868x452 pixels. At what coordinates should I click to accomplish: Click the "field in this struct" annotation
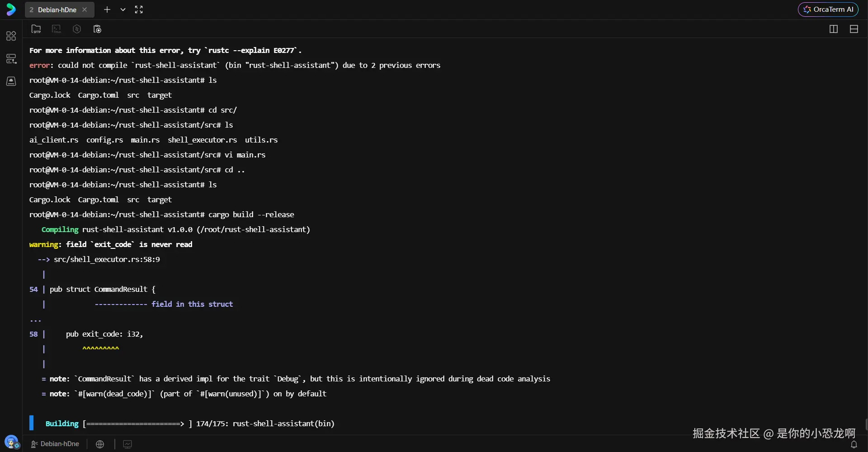coord(192,304)
